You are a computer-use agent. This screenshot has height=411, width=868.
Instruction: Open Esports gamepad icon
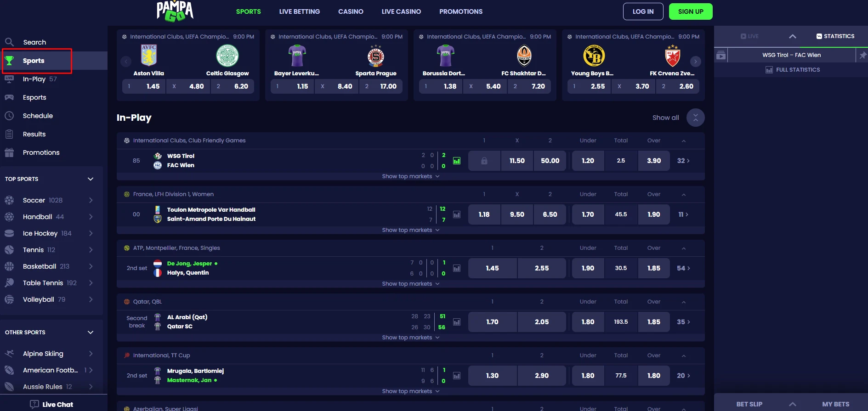tap(9, 97)
